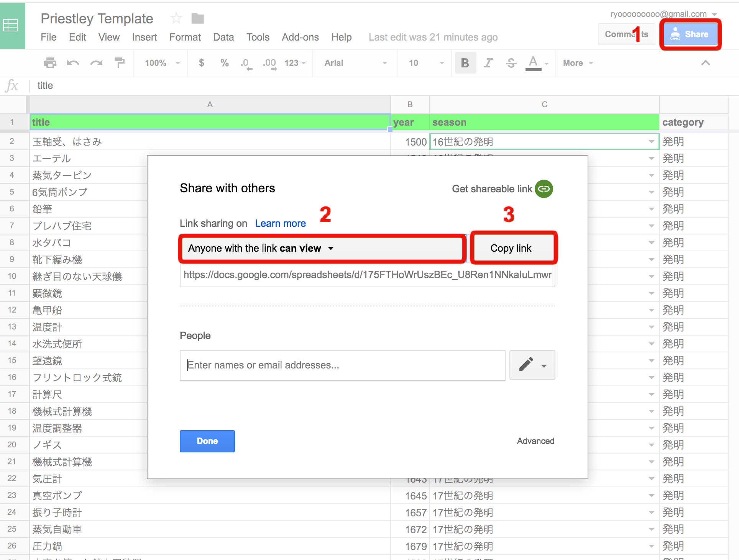Click the print icon in toolbar
The height and width of the screenshot is (560, 739).
50,63
